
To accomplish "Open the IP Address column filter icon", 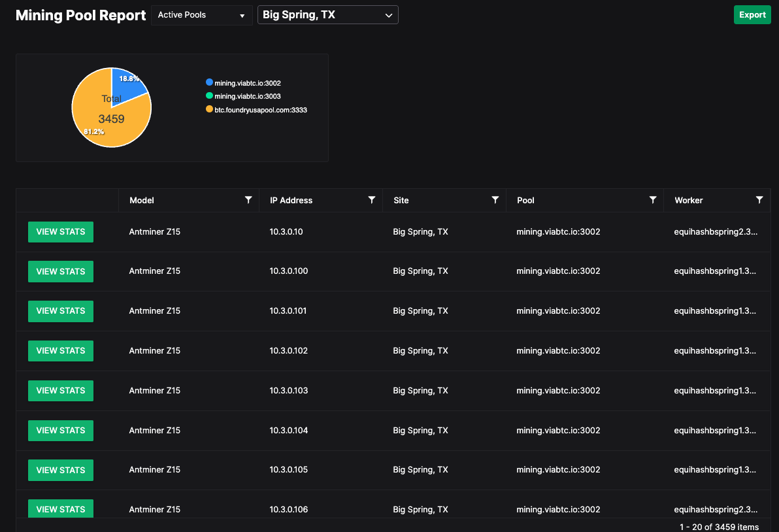I will [371, 200].
